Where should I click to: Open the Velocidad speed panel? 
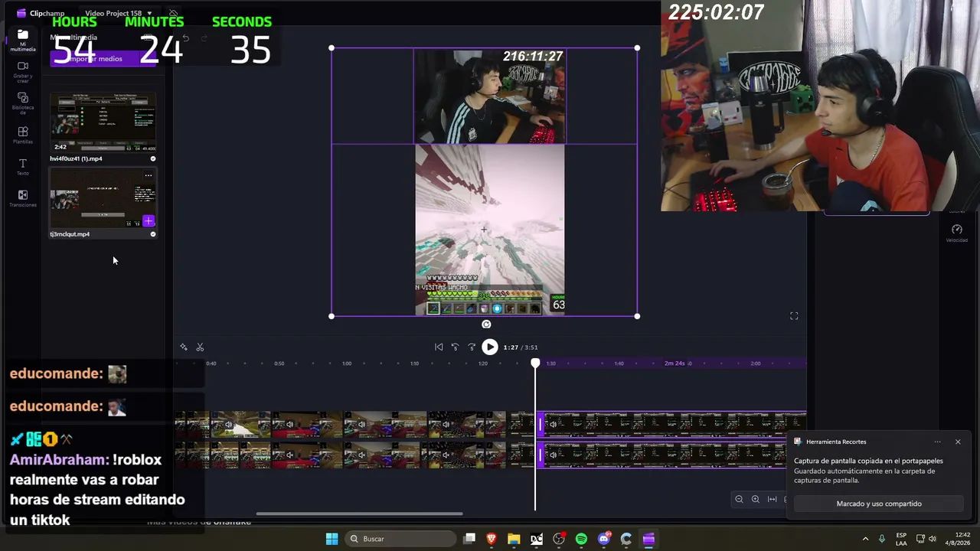[957, 233]
